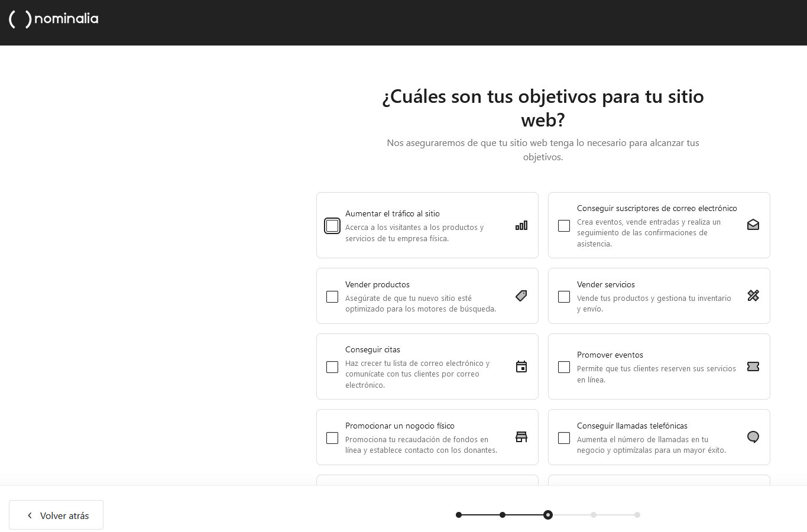
Task: Check the Aumentar el tráfico al sitio checkbox
Action: click(332, 226)
